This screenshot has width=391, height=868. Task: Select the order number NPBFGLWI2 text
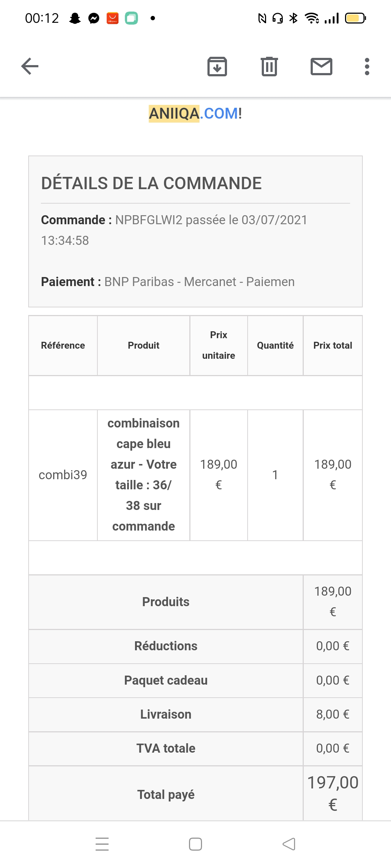point(149,220)
